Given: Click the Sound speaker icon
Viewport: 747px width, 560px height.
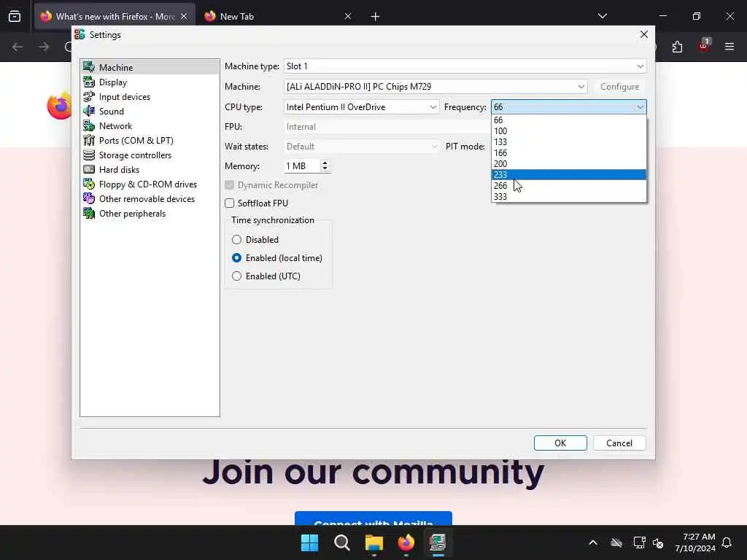Looking at the screenshot, I should tap(89, 111).
